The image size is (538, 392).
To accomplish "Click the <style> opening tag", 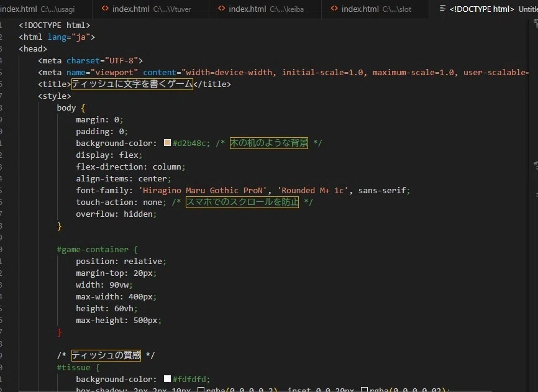I will [55, 96].
